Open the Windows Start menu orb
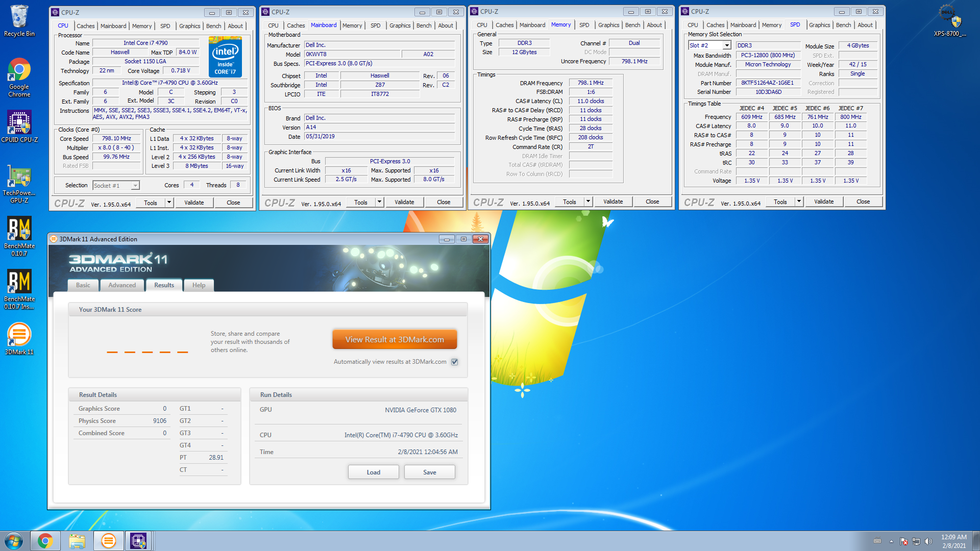 pos(14,541)
